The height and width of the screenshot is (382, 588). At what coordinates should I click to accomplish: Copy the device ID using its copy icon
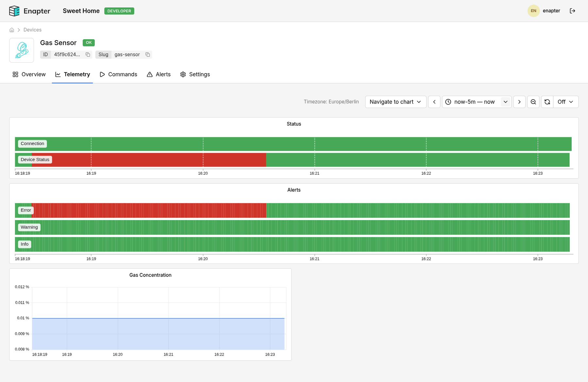click(88, 55)
